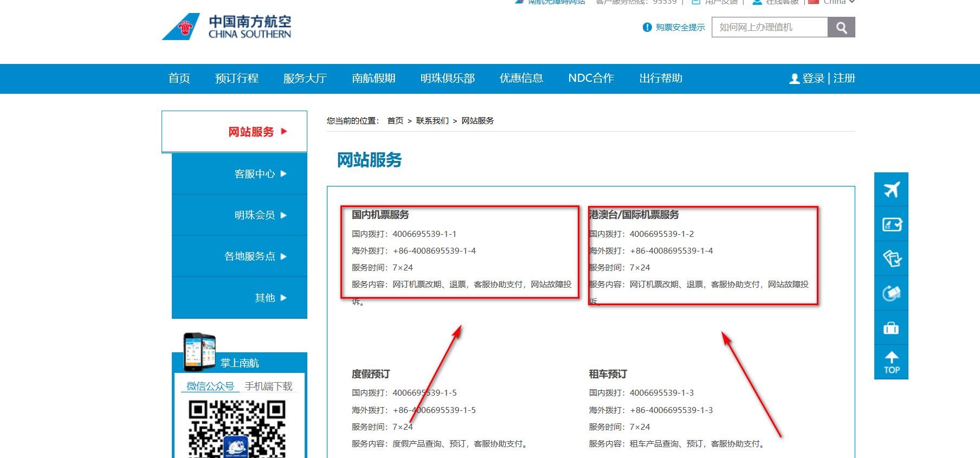Click the China Southern logo
Image resolution: width=980 pixels, height=458 pixels.
pos(227,27)
